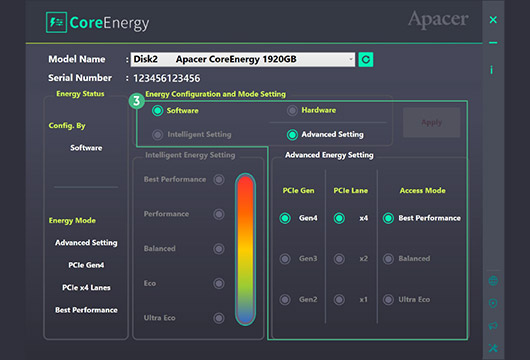Screen dimensions: 530x360
Task: Close the CoreEnergy window
Action: (493, 20)
